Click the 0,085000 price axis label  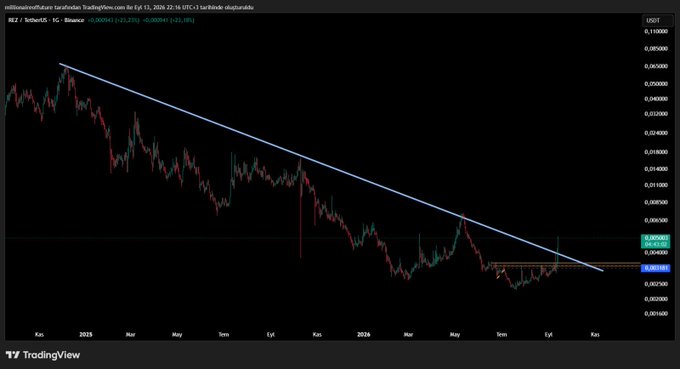click(x=656, y=49)
